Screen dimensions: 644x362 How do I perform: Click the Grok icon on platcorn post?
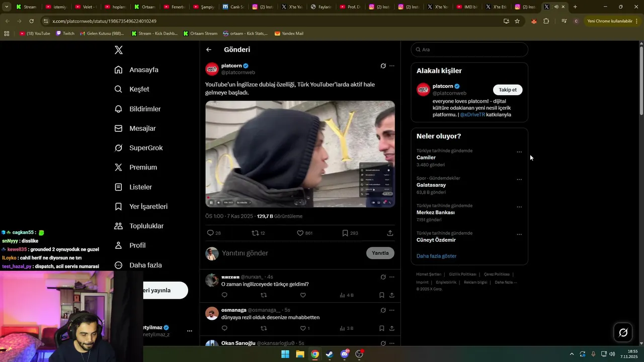383,66
